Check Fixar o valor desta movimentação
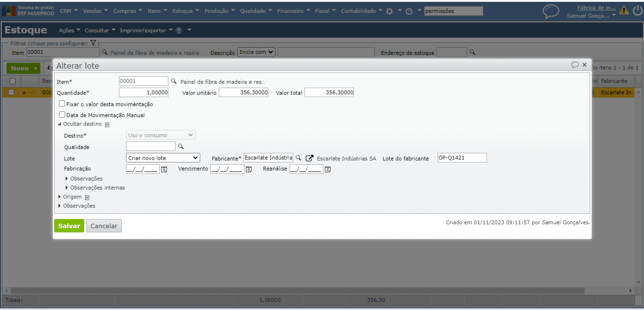Screen dimensions: 644x310 62,104
